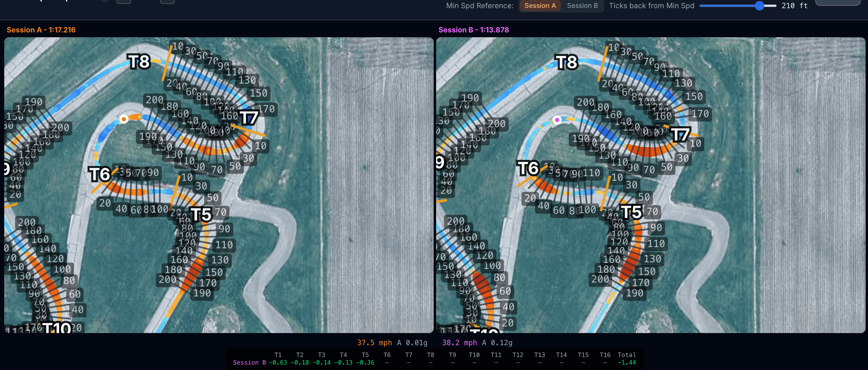The height and width of the screenshot is (370, 868).
Task: Click the Ticks back from Min Spd slider handle
Action: point(759,6)
